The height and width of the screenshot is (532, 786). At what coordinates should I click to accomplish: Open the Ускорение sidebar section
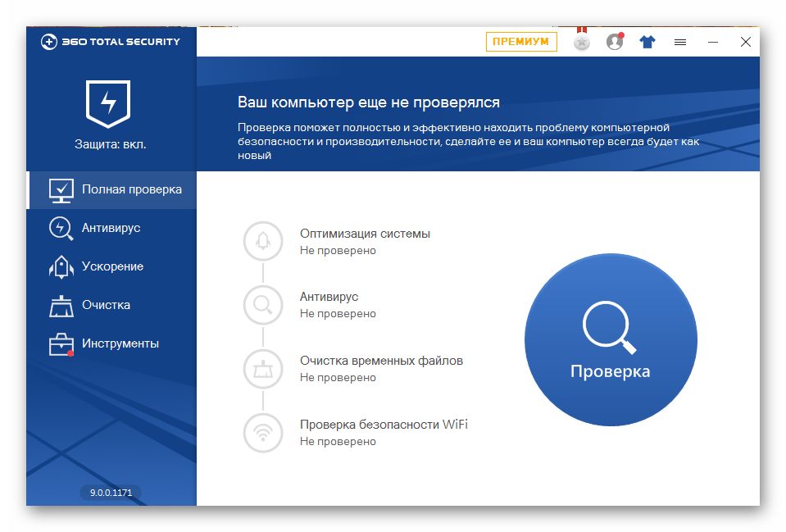tap(111, 266)
